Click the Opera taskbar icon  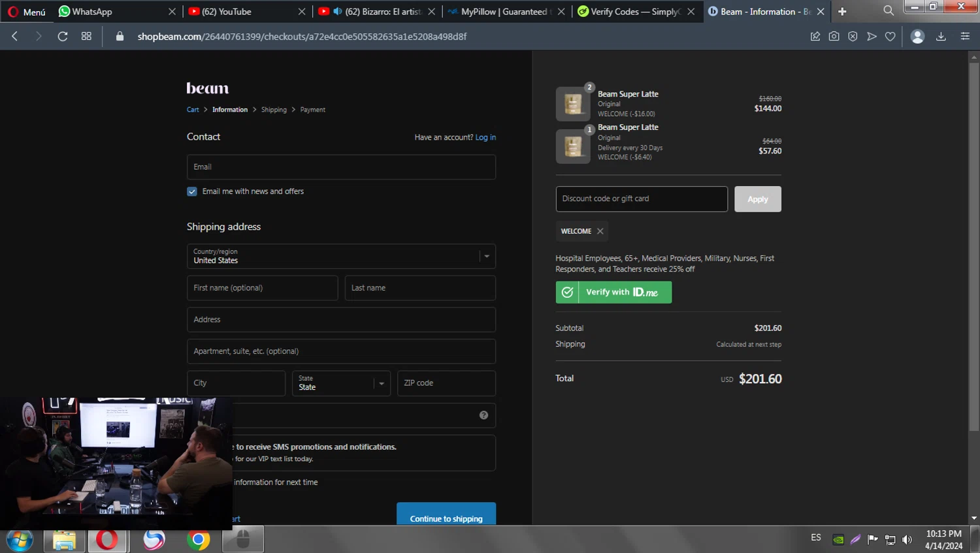pos(108,540)
